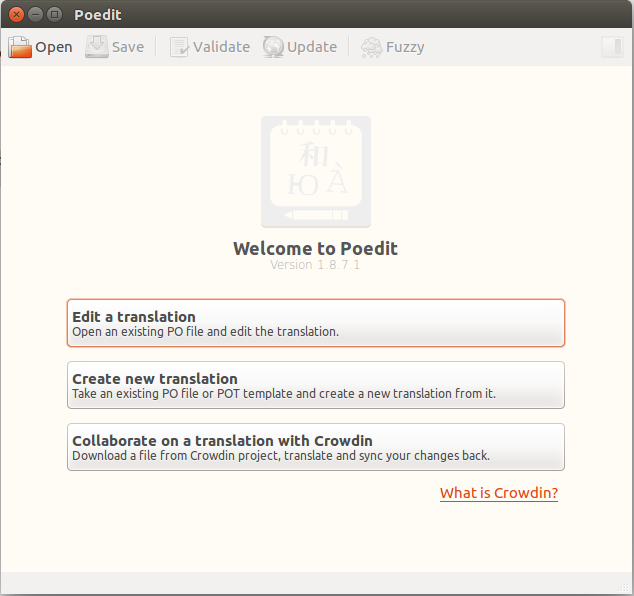
Task: Click the Poedit title bar text
Action: [98, 15]
